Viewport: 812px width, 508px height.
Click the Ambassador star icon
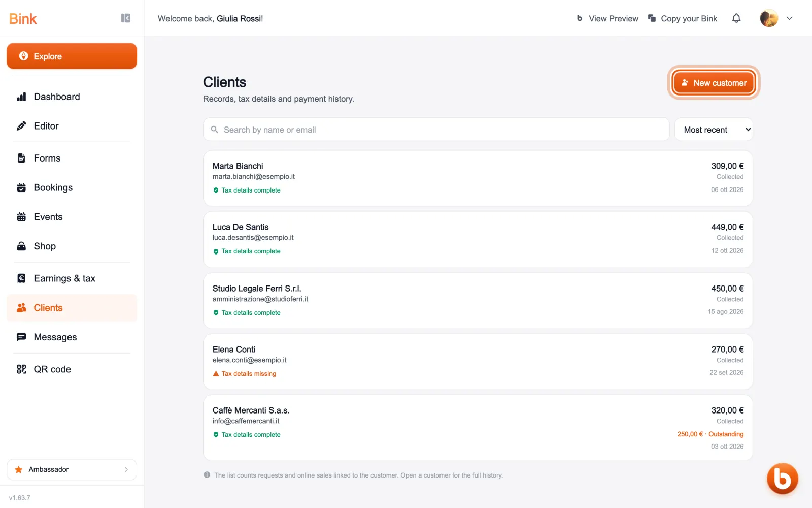point(19,469)
